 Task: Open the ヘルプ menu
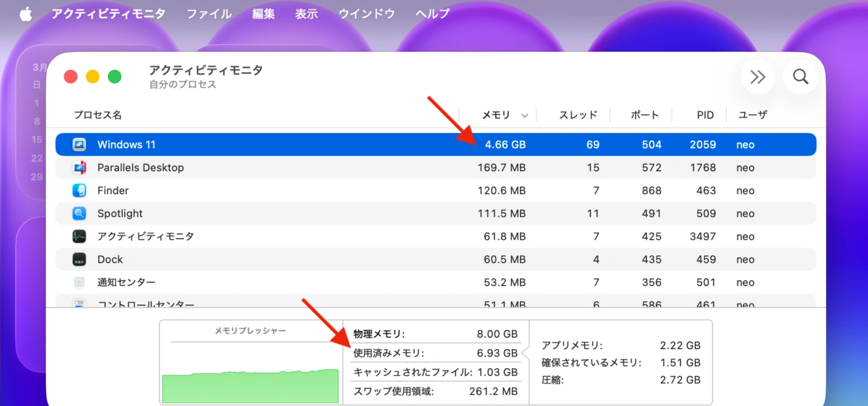(432, 13)
